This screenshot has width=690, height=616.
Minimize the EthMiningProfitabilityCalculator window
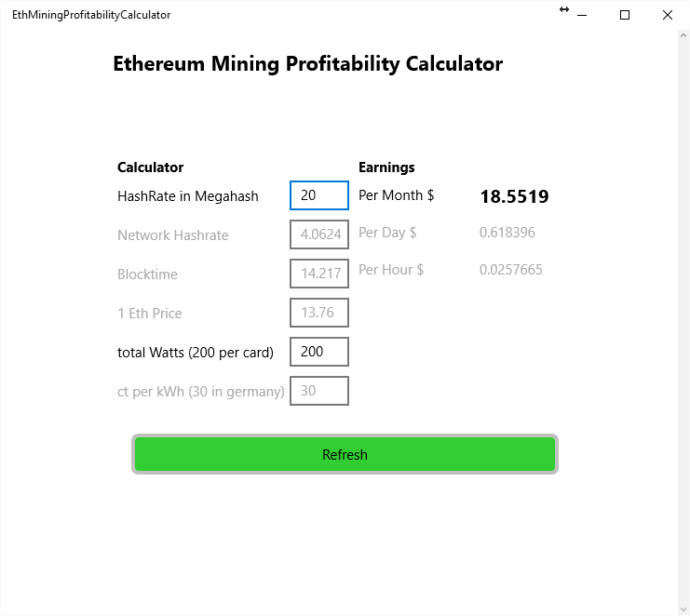point(582,15)
